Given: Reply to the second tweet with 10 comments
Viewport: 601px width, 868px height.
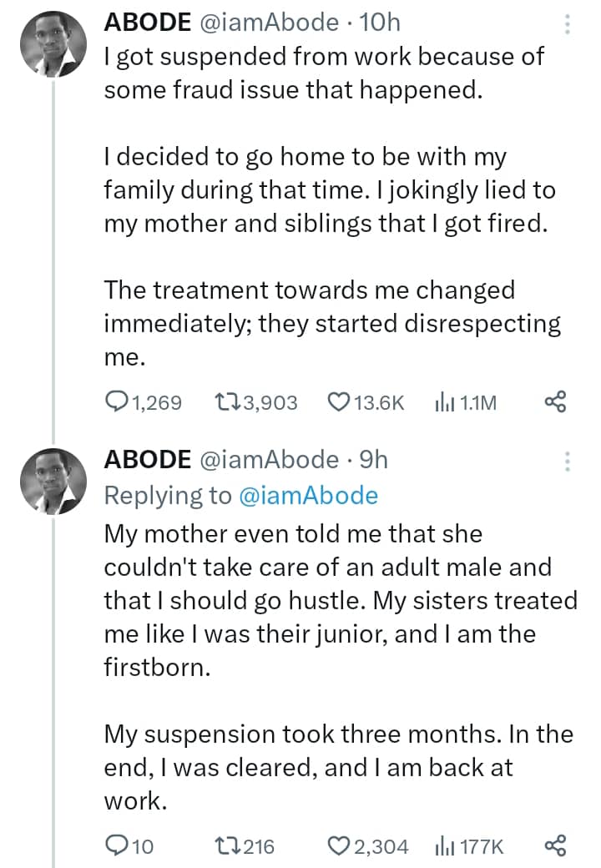Looking at the screenshot, I should [x=119, y=846].
